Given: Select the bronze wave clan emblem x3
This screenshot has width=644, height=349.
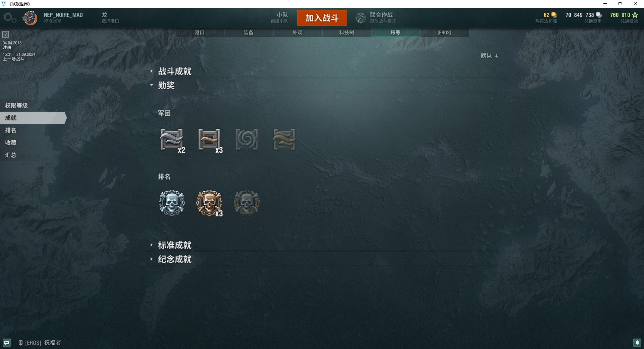Looking at the screenshot, I should tap(209, 140).
